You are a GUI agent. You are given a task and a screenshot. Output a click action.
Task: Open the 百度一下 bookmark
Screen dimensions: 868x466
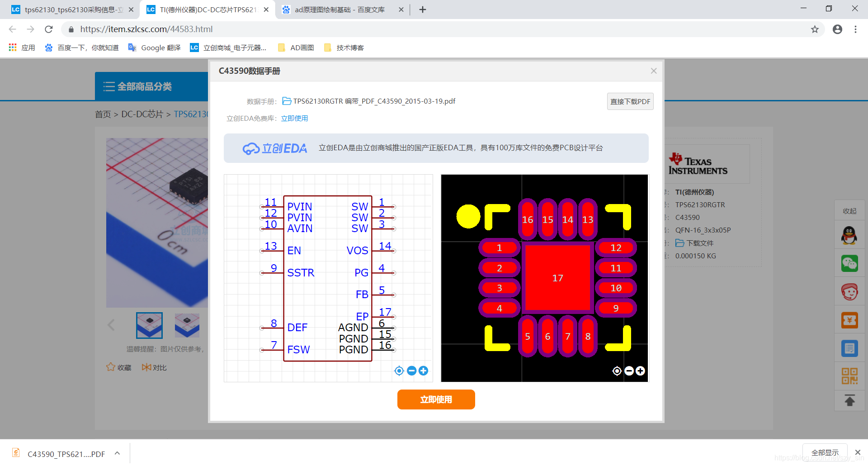coord(82,48)
